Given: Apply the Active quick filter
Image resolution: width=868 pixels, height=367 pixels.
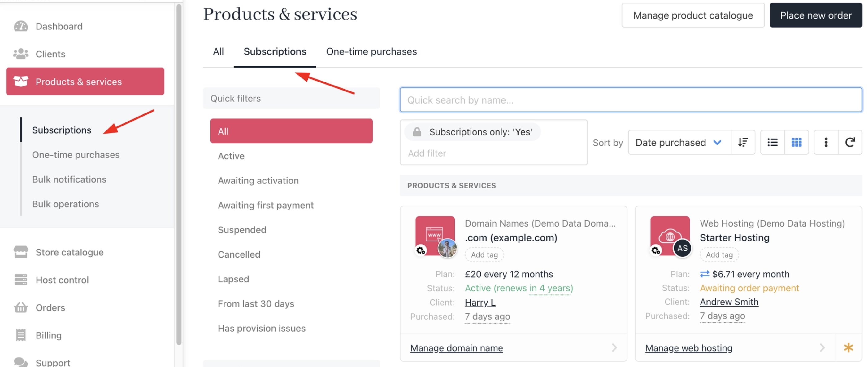Looking at the screenshot, I should pyautogui.click(x=231, y=156).
